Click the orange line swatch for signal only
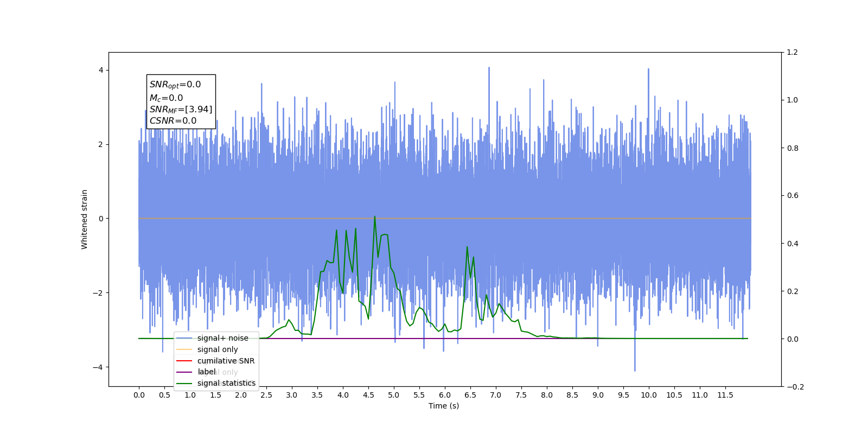Viewport: 868px width, 434px height. (184, 349)
